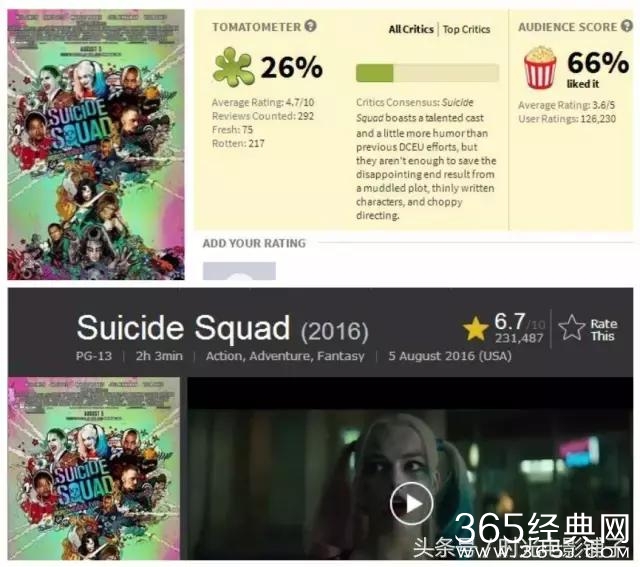Screen dimensions: 640x567
Task: Click the Adventure genre link
Action: [x=281, y=356]
